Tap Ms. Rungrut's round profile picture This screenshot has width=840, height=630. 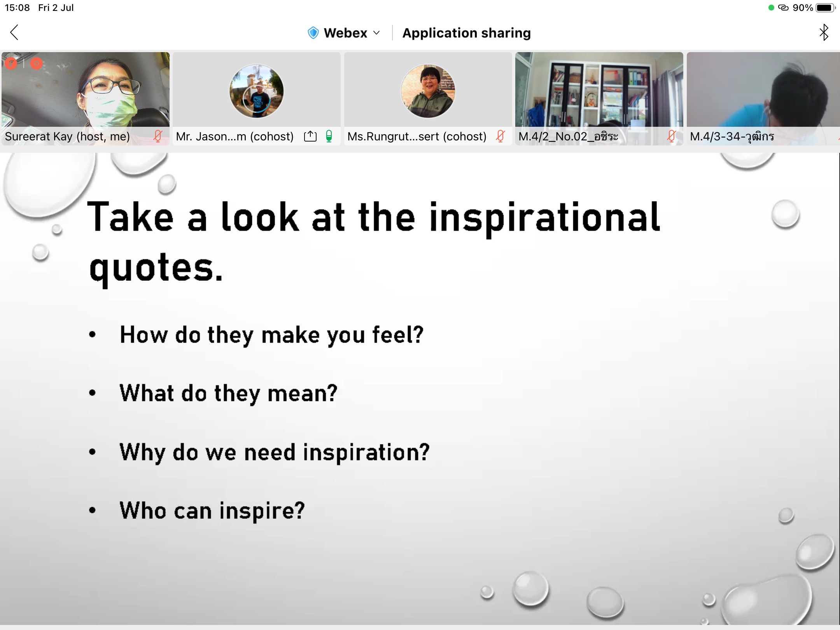(x=428, y=91)
